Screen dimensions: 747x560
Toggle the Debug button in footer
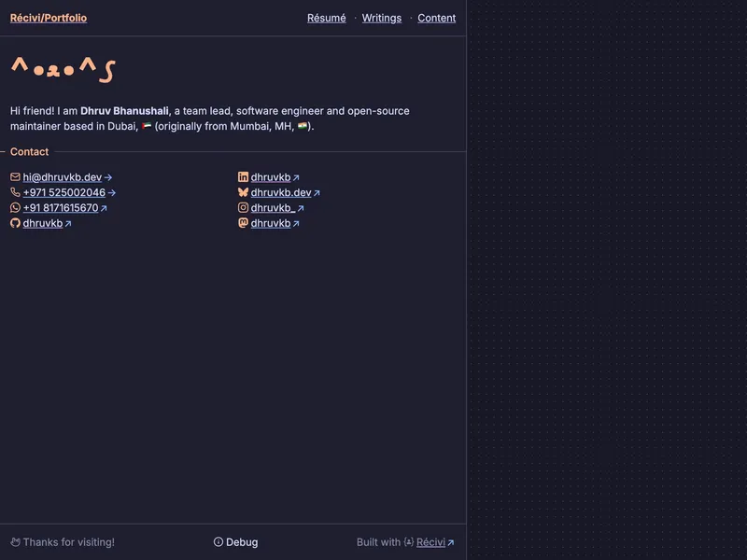point(235,542)
